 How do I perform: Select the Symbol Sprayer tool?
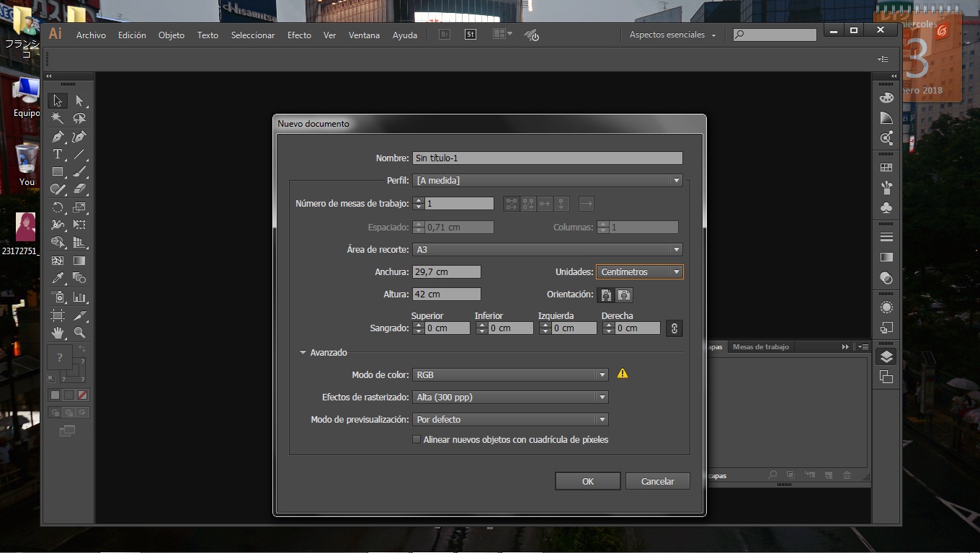pyautogui.click(x=58, y=297)
